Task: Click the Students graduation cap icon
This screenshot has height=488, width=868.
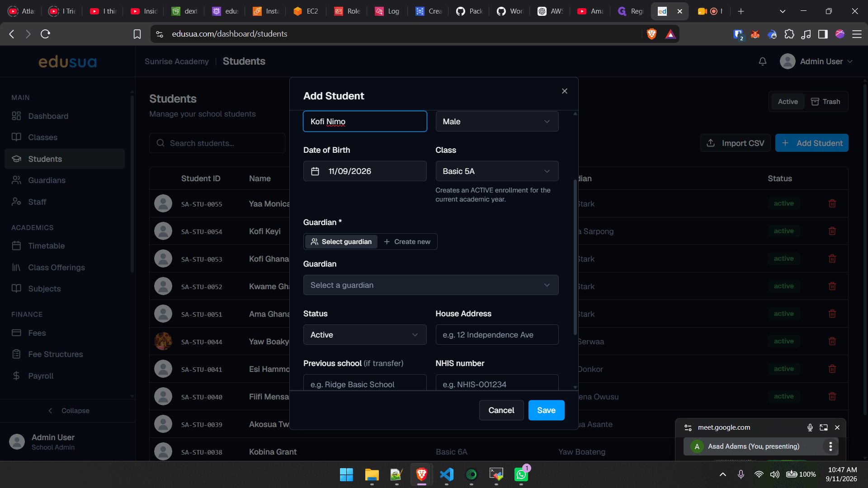Action: coord(16,159)
